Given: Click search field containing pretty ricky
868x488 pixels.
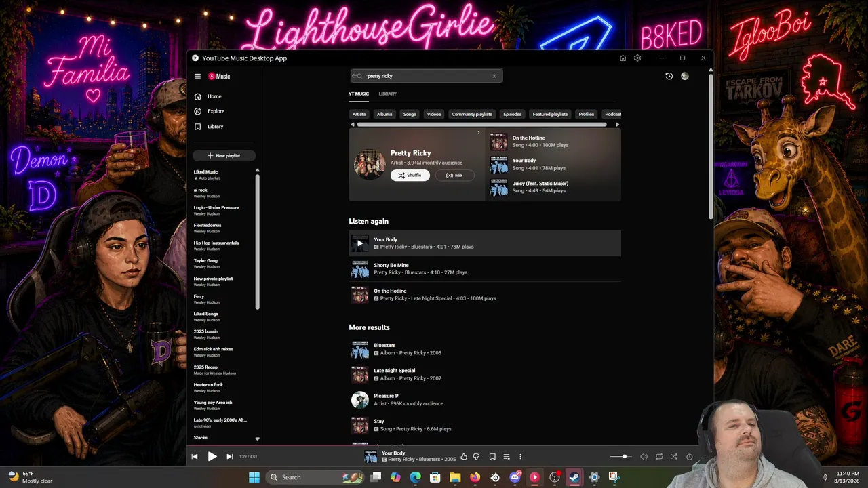Looking at the screenshot, I should tap(426, 76).
